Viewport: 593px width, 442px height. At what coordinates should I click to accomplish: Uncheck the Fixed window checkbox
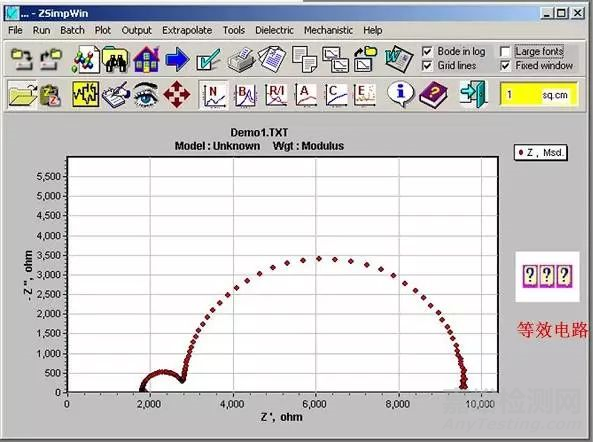click(x=505, y=66)
